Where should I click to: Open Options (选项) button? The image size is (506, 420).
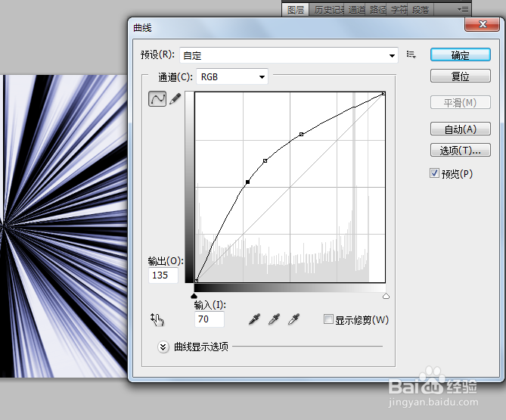coord(461,150)
